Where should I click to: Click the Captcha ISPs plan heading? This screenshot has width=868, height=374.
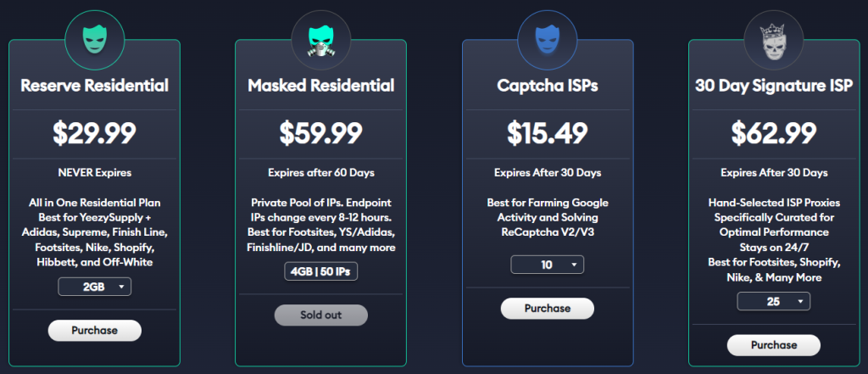click(x=547, y=86)
